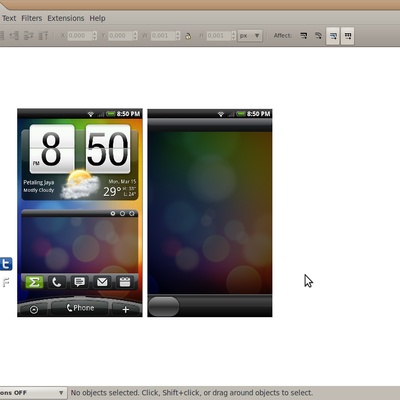The height and width of the screenshot is (400, 400).
Task: Click Lower selection one step icon
Action: (14, 35)
